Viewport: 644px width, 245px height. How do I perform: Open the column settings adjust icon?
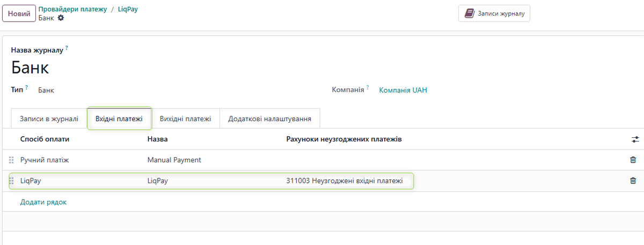pos(635,139)
